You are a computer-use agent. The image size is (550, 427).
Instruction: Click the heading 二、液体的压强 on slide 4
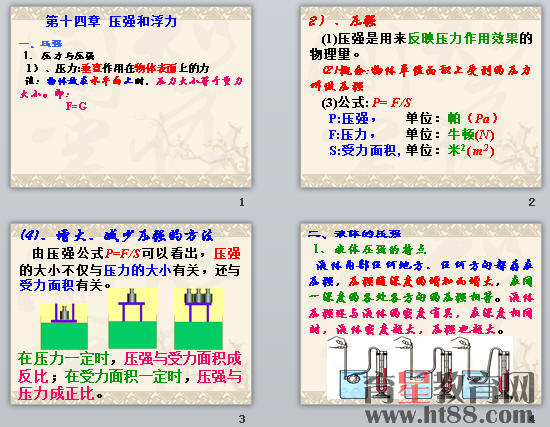pyautogui.click(x=354, y=233)
